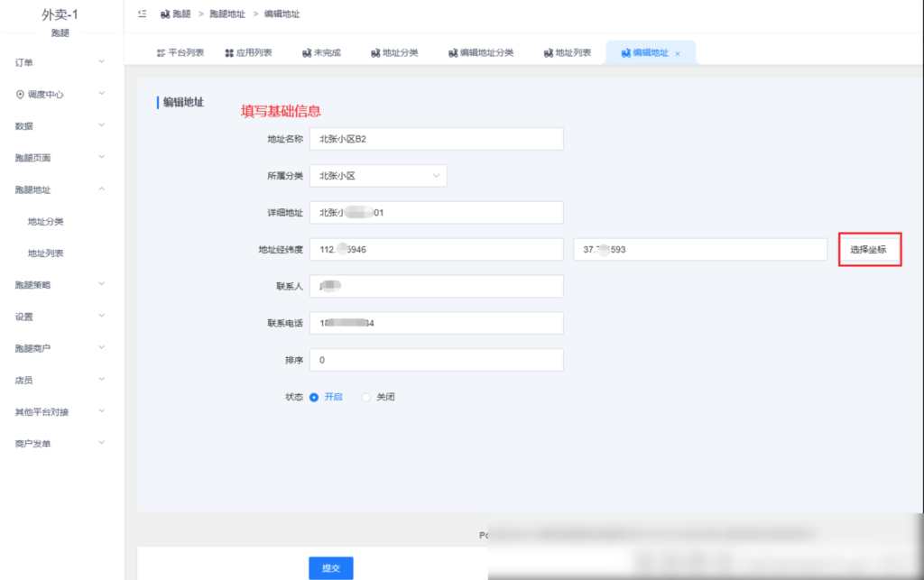
Task: Click the location pin icon beside 调度中心
Action: [20, 94]
